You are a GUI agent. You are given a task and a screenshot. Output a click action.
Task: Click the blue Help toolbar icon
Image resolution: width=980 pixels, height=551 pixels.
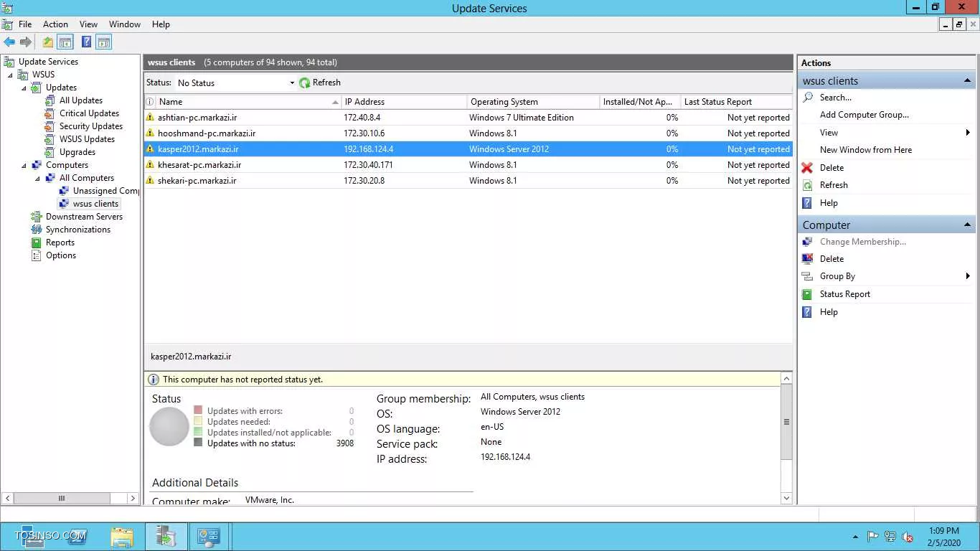coord(86,42)
